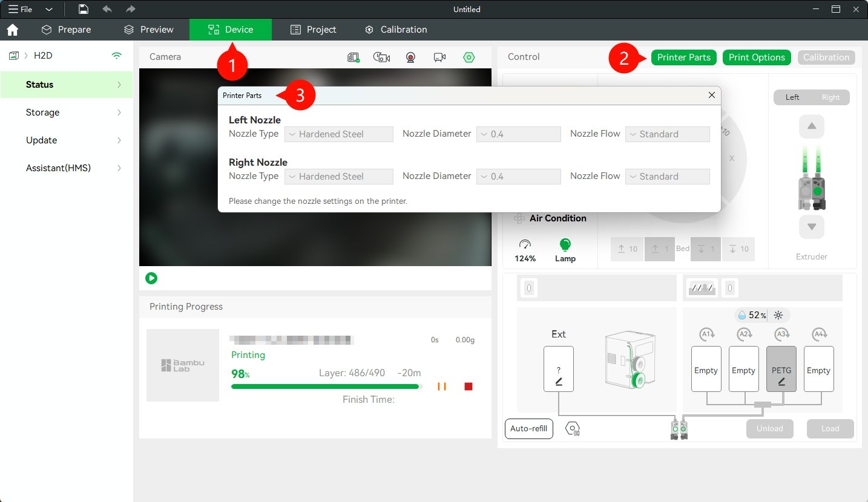Open the Left Nozzle Type dropdown
868x502 pixels.
click(339, 134)
